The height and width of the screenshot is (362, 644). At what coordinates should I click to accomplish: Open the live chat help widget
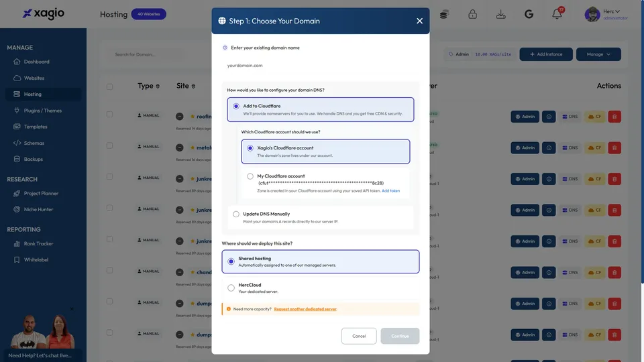(43, 355)
